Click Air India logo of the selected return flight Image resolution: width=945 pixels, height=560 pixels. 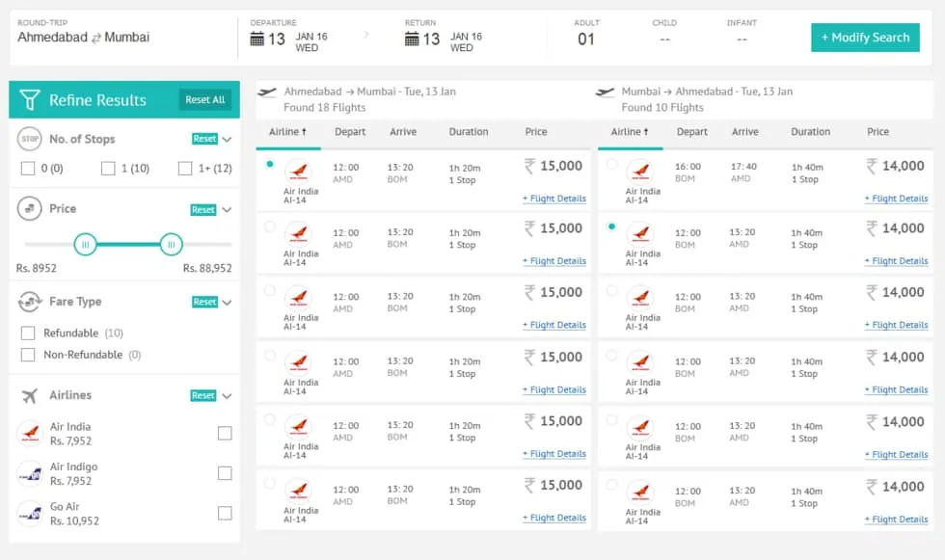click(x=640, y=233)
